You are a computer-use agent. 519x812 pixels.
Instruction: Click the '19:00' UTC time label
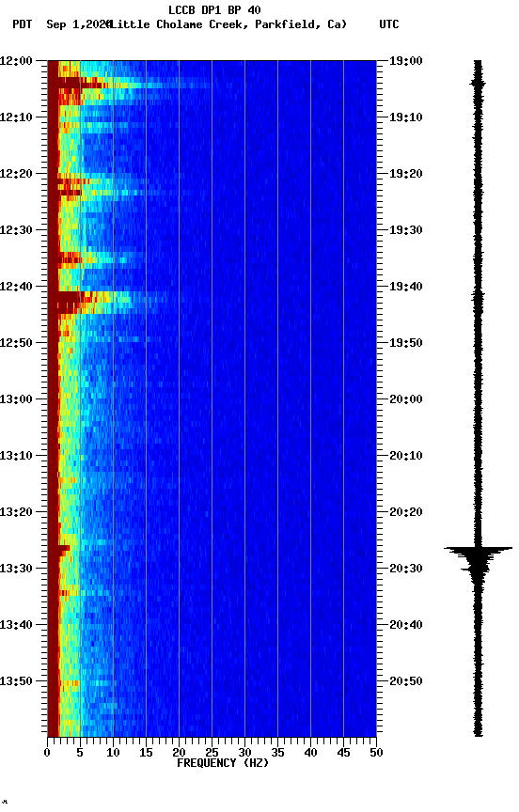406,61
